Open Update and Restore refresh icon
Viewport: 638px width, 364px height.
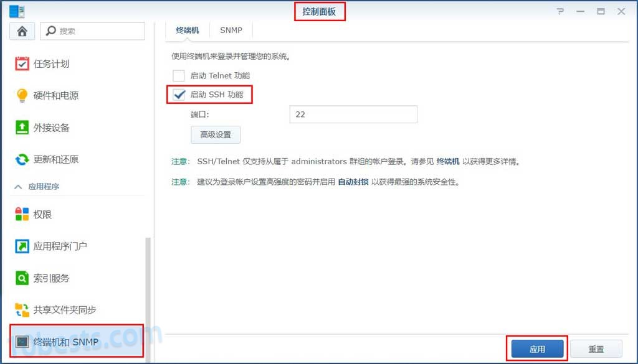(22, 159)
